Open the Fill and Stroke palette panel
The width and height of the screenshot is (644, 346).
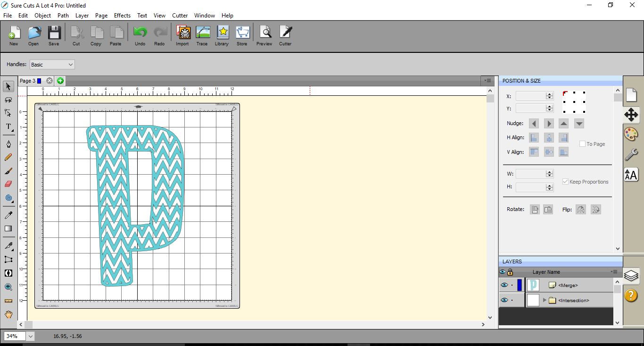coord(631,134)
